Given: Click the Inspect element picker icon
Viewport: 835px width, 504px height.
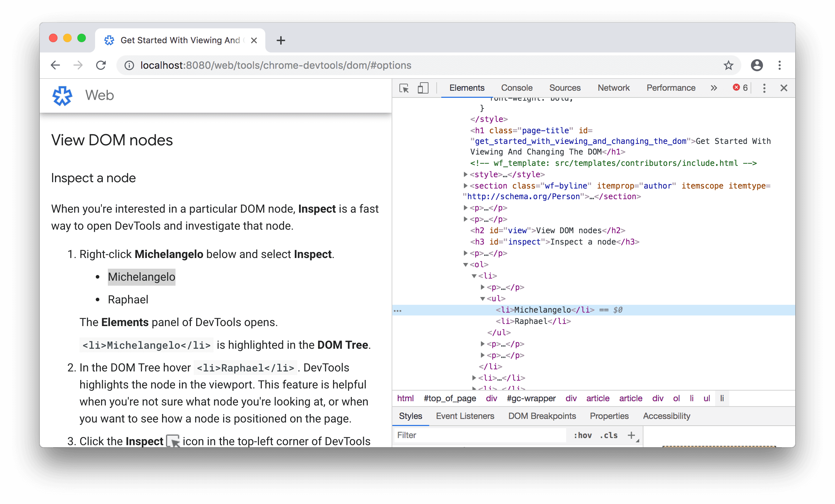Looking at the screenshot, I should pyautogui.click(x=404, y=88).
